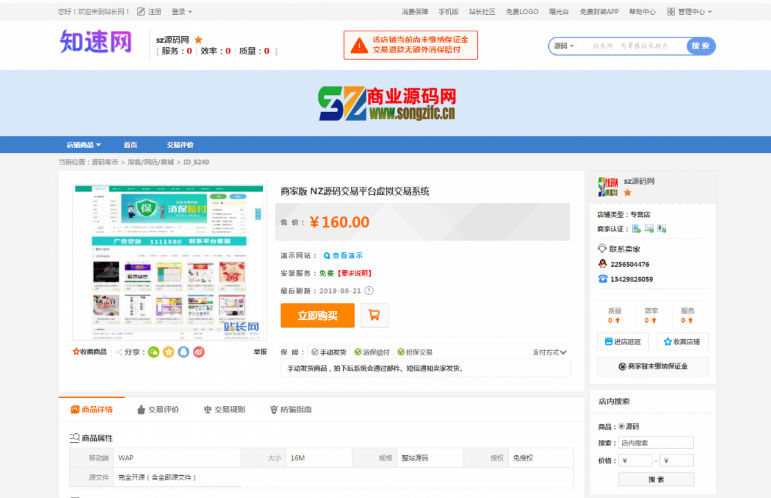Click the orange 立即购买 button
This screenshot has height=498, width=771.
tap(317, 315)
